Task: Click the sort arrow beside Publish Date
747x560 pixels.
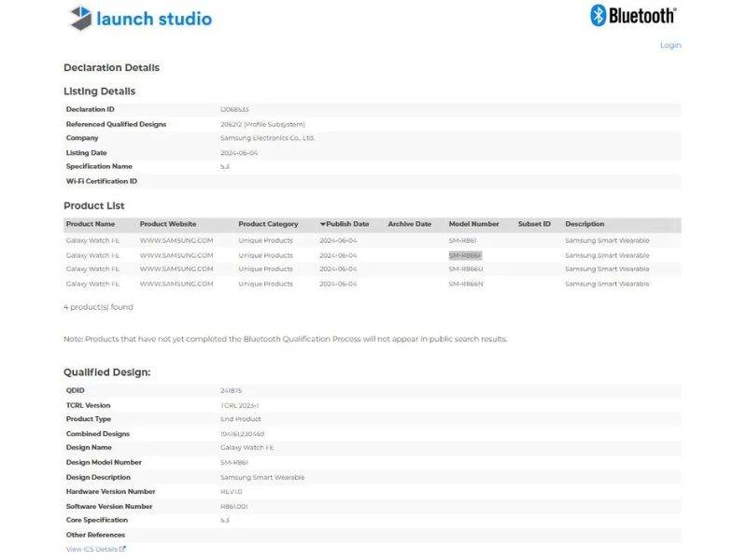Action: 322,224
